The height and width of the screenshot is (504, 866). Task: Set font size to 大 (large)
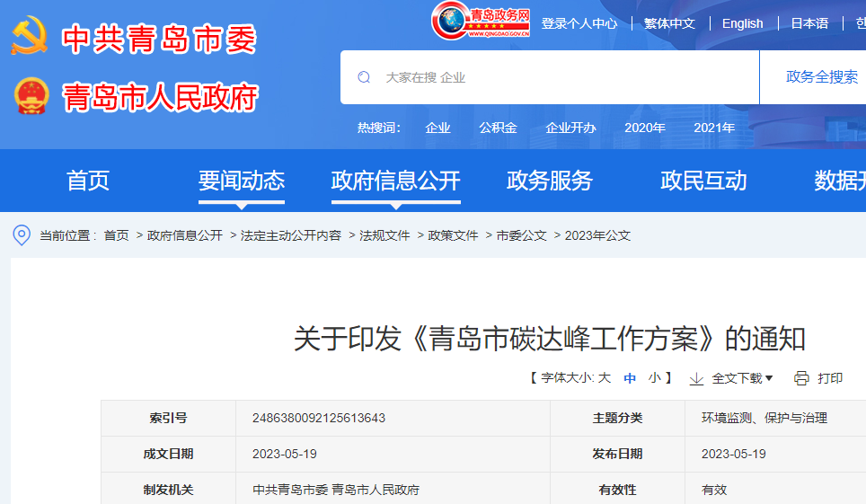(x=605, y=378)
